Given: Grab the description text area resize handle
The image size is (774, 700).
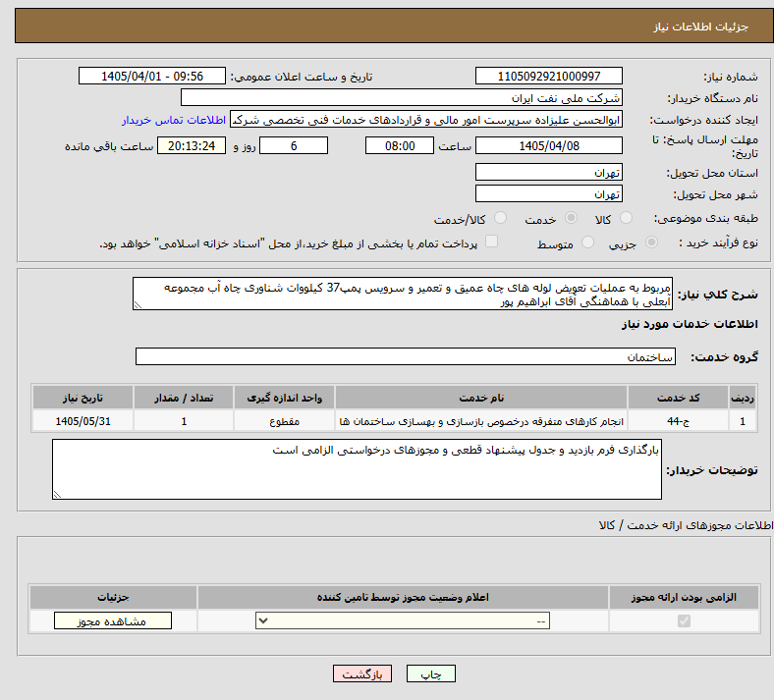Looking at the screenshot, I should coord(138,305).
